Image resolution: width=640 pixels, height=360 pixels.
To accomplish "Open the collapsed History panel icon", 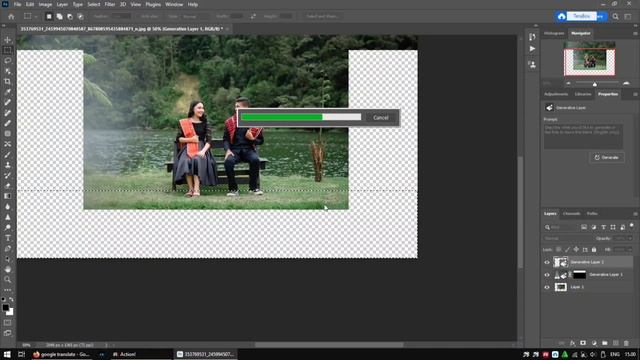I will point(532,37).
